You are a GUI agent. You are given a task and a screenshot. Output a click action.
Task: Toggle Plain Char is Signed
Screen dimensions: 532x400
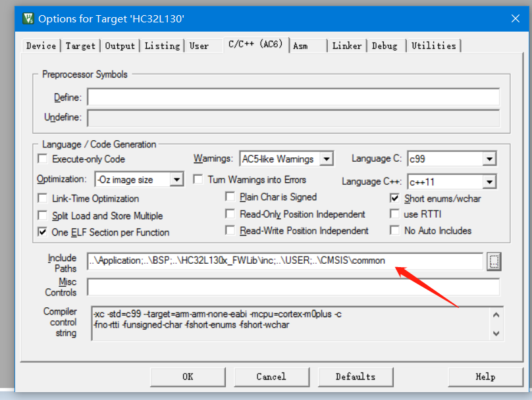(x=230, y=197)
